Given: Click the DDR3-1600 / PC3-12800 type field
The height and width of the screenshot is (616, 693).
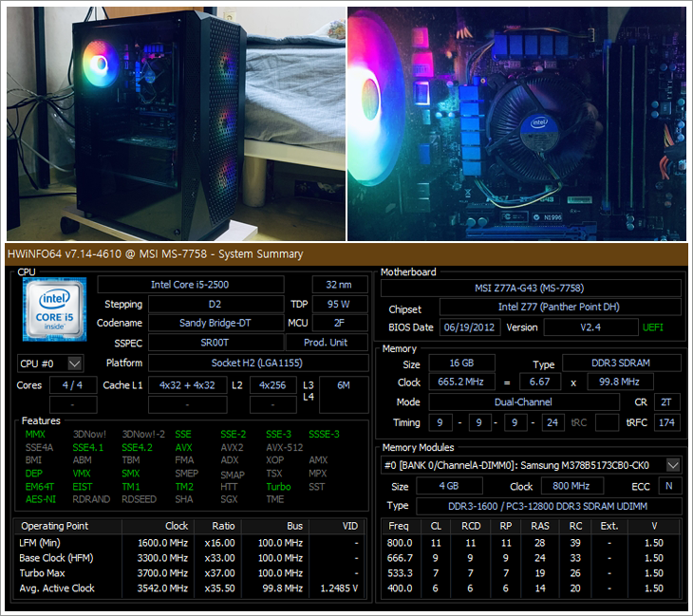Looking at the screenshot, I should (548, 506).
